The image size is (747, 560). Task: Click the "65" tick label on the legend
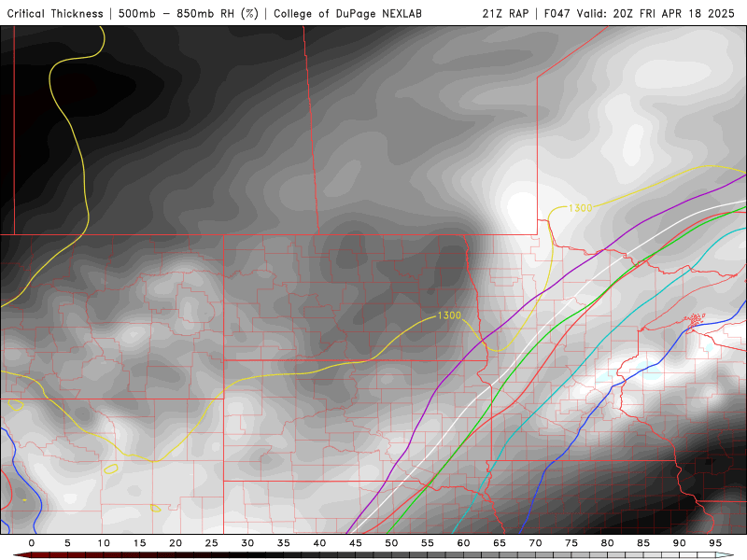[500, 543]
